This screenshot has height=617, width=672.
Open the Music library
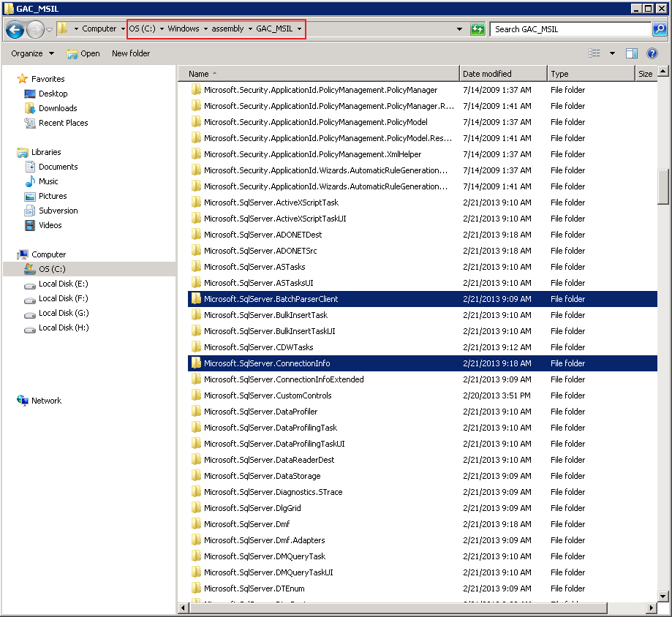[48, 181]
